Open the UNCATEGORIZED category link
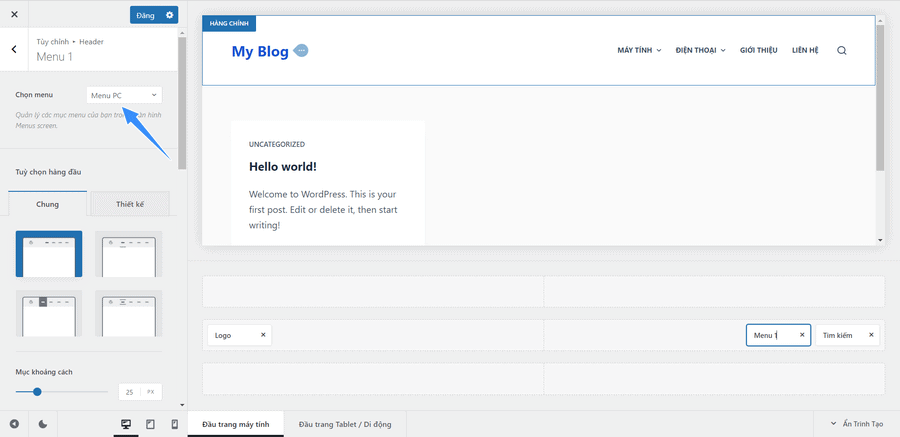The height and width of the screenshot is (437, 900). click(277, 144)
